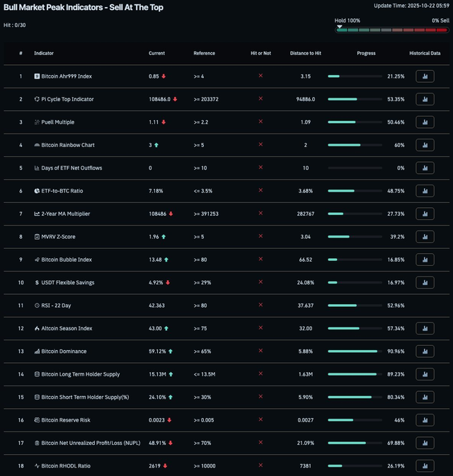View Bitcoin Reserve Risk historical data
Screen dimensions: 453x476
(x=425, y=420)
